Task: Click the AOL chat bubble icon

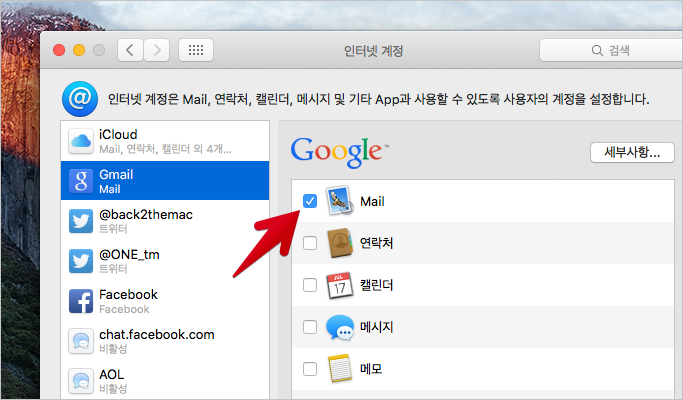Action: 81,381
